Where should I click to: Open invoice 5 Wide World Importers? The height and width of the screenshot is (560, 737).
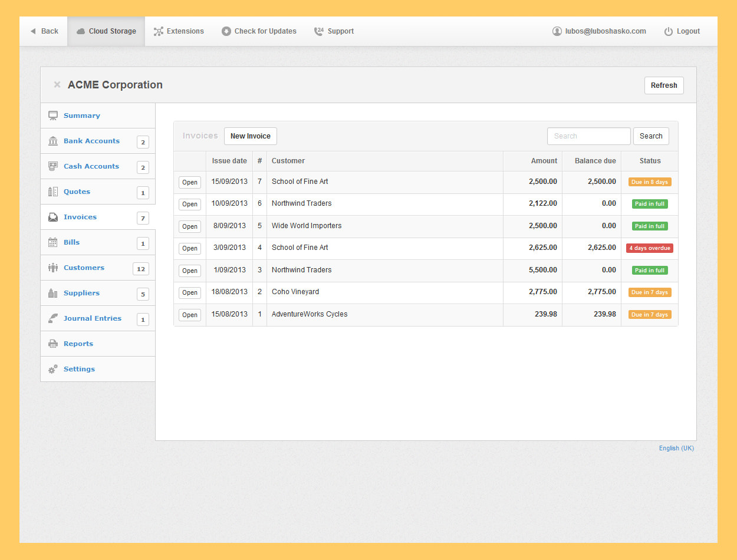pyautogui.click(x=190, y=226)
